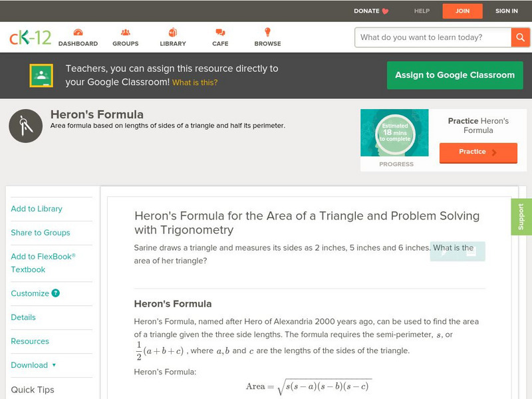Click Assign to Google Classroom button
This screenshot has height=399, width=532.
coord(455,75)
